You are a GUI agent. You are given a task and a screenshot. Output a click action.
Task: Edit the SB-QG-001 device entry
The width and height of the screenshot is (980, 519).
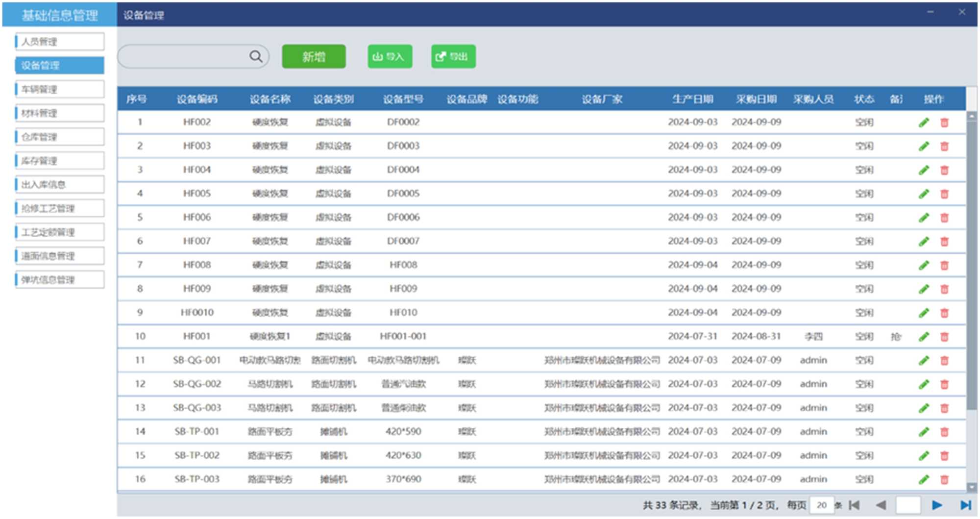coord(924,361)
